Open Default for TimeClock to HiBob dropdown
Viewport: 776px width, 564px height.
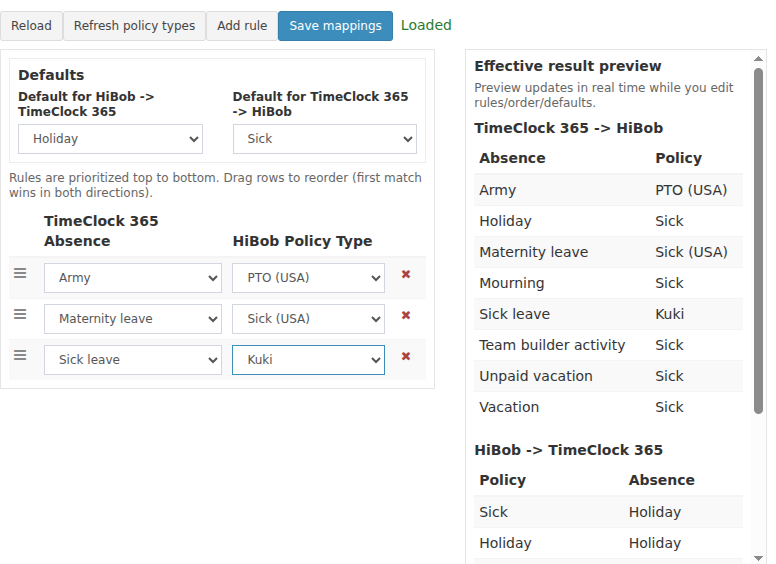pos(324,139)
